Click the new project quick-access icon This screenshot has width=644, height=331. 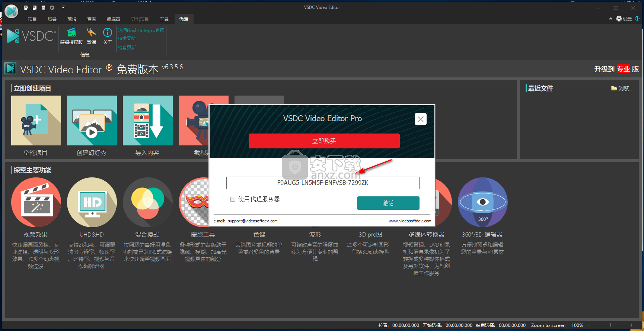[26, 7]
